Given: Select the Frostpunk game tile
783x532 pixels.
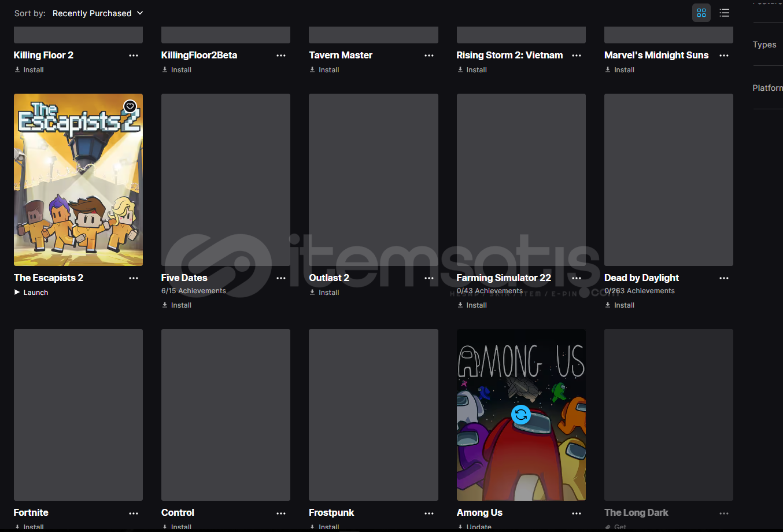Looking at the screenshot, I should 374,415.
